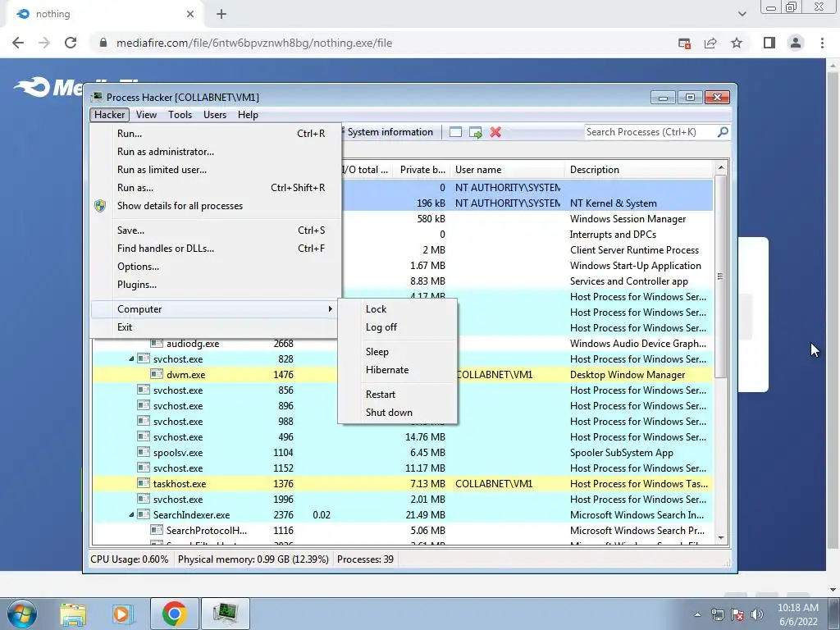Collapse SearchIndexer.exe tree node
The width and height of the screenshot is (840, 630).
tap(132, 515)
